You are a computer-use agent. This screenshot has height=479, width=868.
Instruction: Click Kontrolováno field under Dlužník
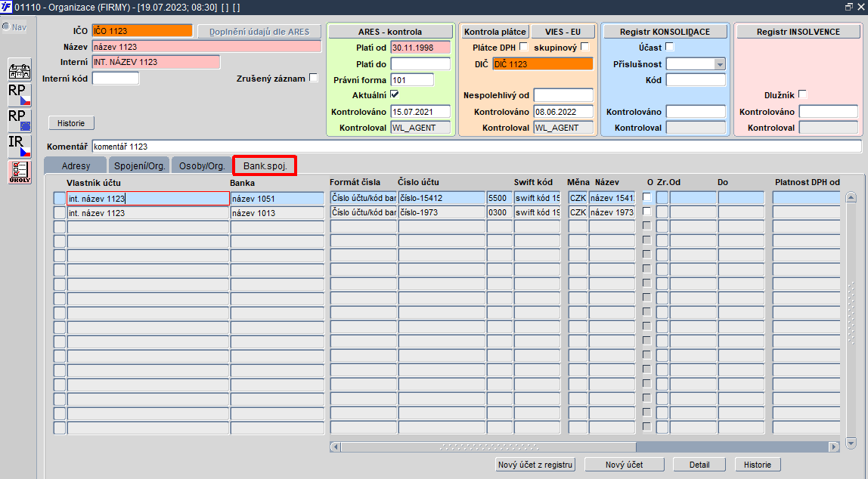point(829,112)
